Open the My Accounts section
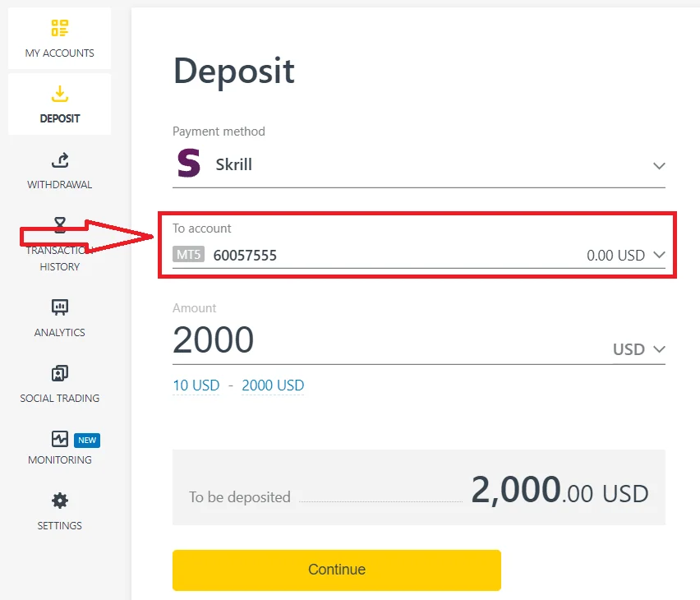 click(x=59, y=37)
